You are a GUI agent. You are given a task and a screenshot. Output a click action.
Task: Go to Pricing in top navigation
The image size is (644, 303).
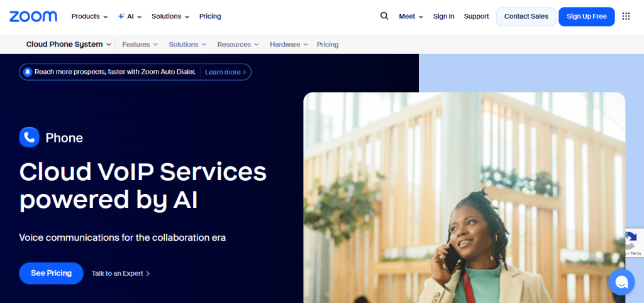[210, 16]
